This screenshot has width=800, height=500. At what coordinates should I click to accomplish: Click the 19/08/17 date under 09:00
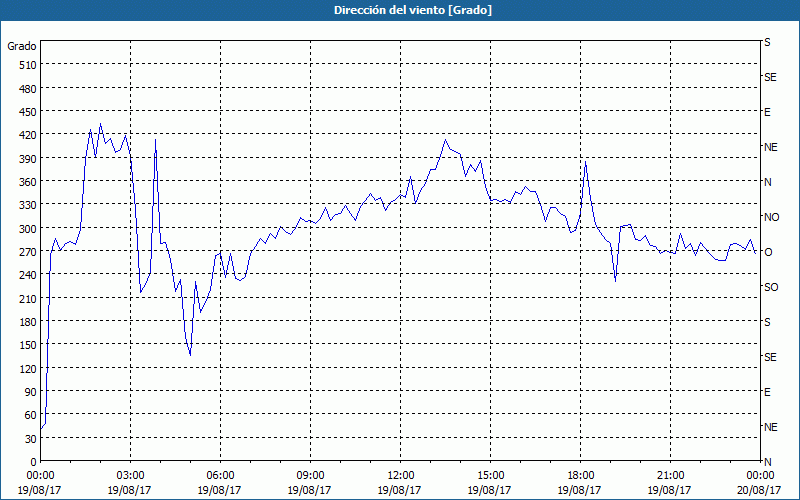310,490
